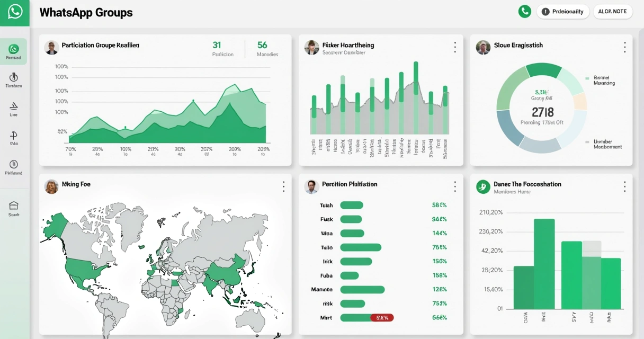
Task: Click the tallest bar in Danes chart
Action: coord(544,264)
